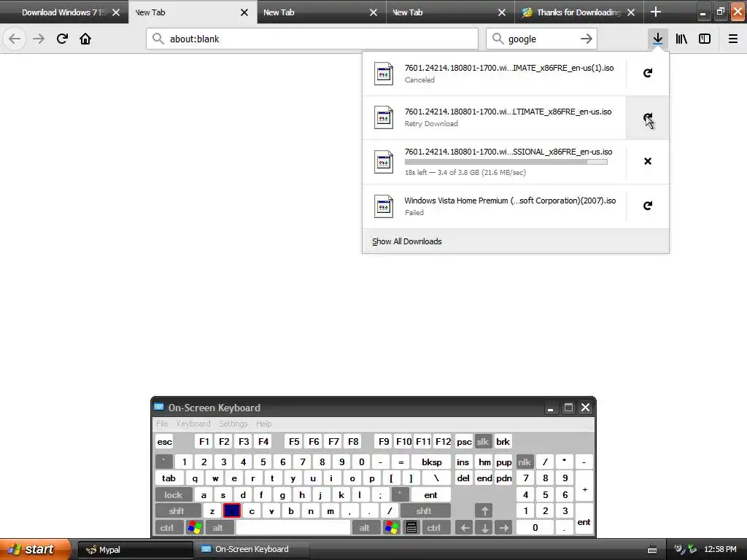The image size is (747, 560).
Task: Click the up arrow key on keyboard
Action: 484,511
